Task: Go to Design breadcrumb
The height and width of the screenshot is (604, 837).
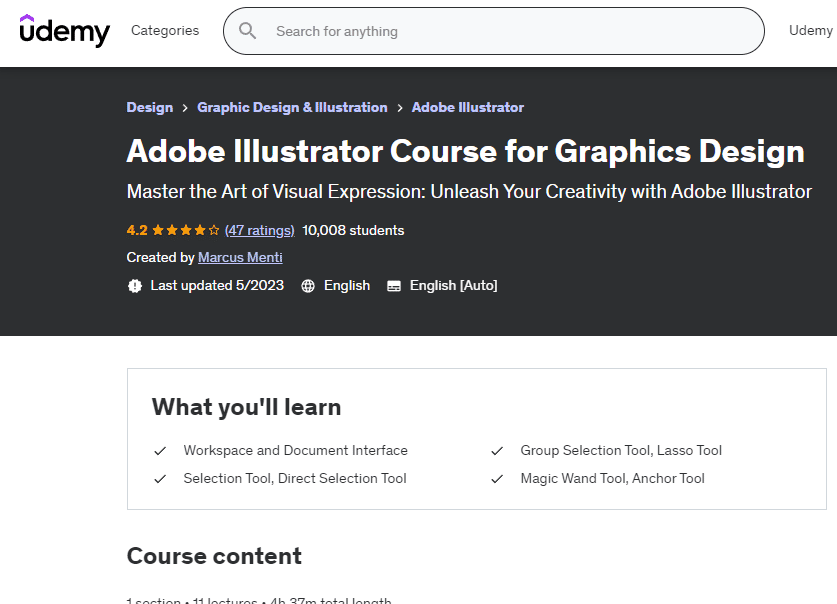Action: pyautogui.click(x=150, y=107)
